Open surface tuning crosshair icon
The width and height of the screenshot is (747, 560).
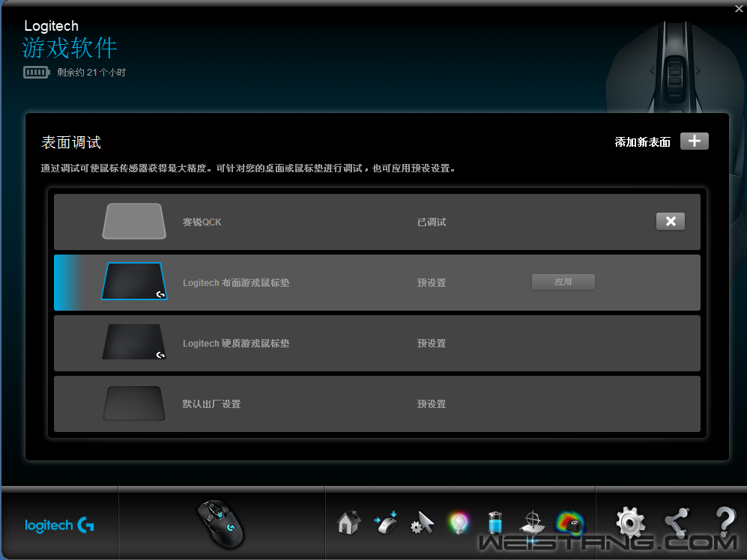point(532,523)
